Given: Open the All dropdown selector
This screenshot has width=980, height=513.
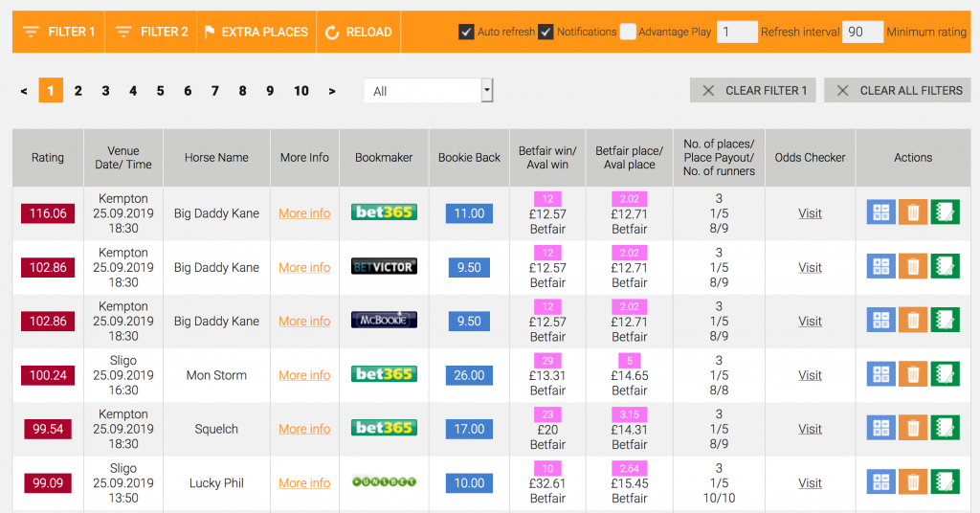Looking at the screenshot, I should click(429, 91).
